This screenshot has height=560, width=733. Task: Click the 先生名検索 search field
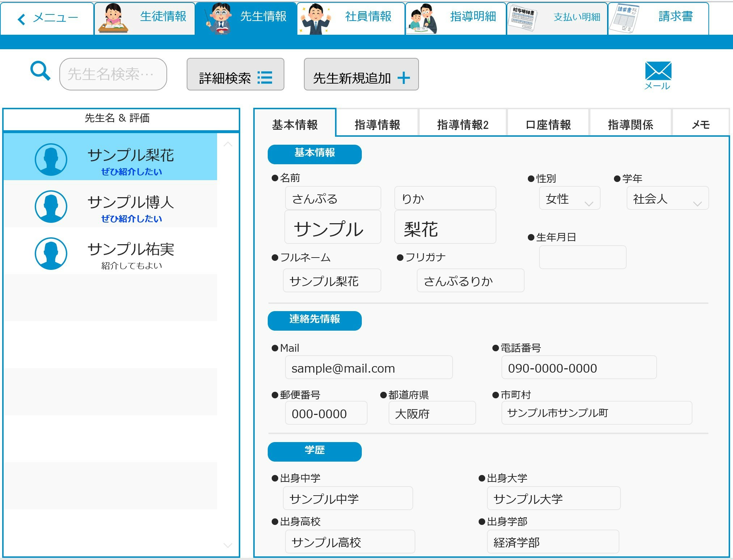(x=113, y=74)
